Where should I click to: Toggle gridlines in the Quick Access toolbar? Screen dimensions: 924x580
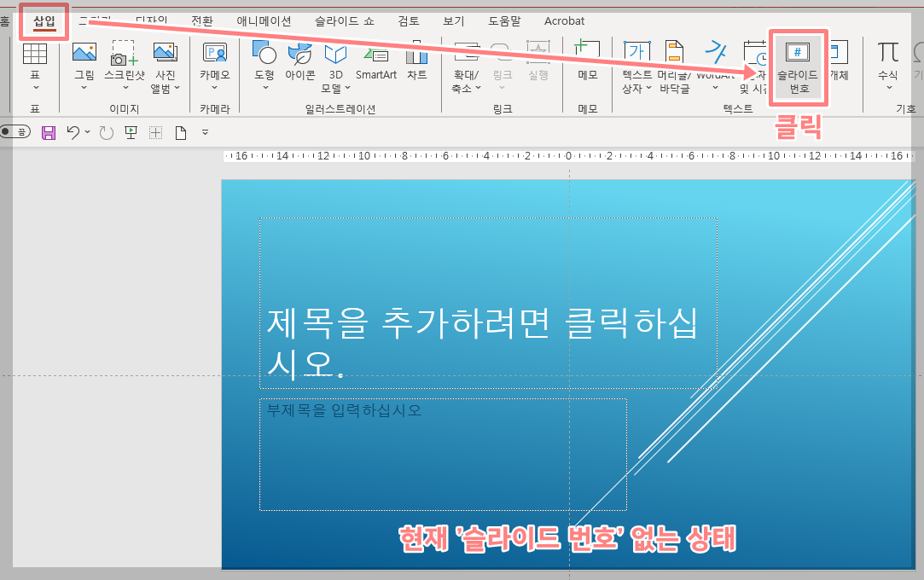[x=154, y=131]
